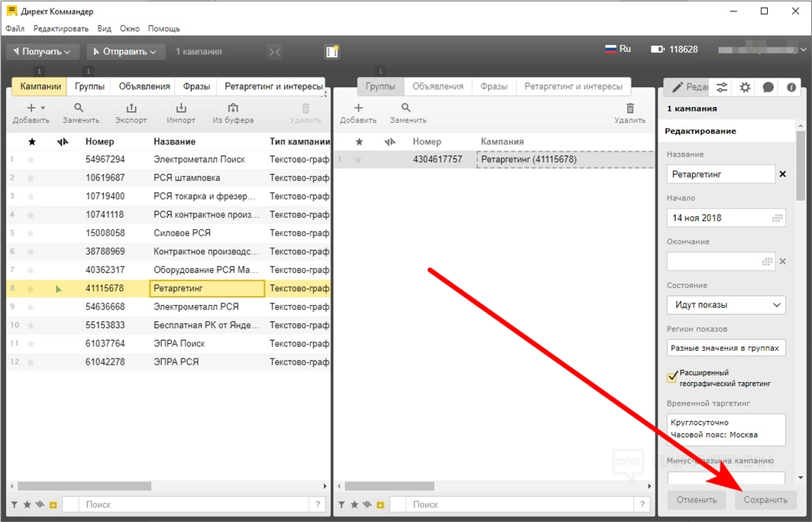Click the task list icon in toolbar

coord(332,51)
